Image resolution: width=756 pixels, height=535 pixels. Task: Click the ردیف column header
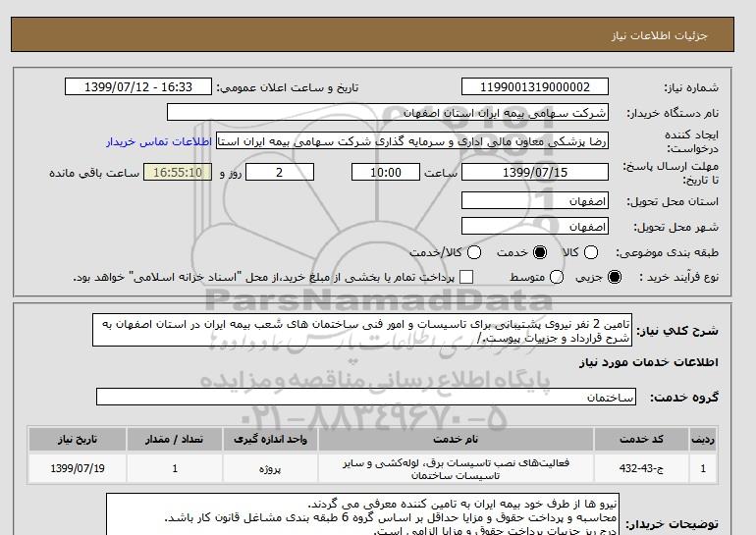703,439
